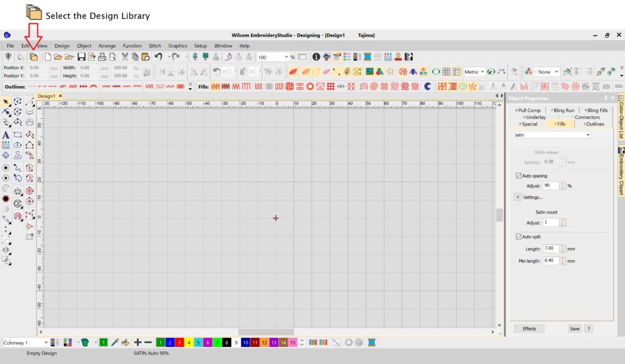Open the Colorway 1 dropdown

pos(26,343)
